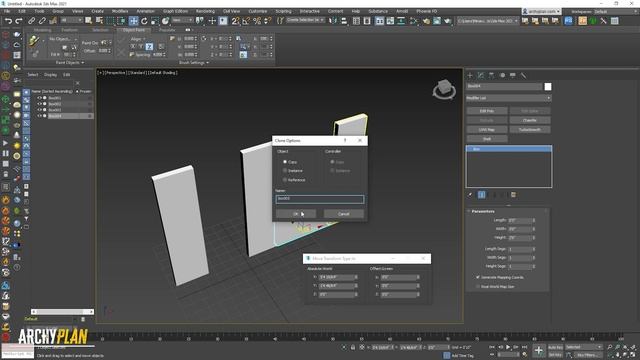Image resolution: width=640 pixels, height=360 pixels.
Task: Open the Arnold menu
Action: 402,11
